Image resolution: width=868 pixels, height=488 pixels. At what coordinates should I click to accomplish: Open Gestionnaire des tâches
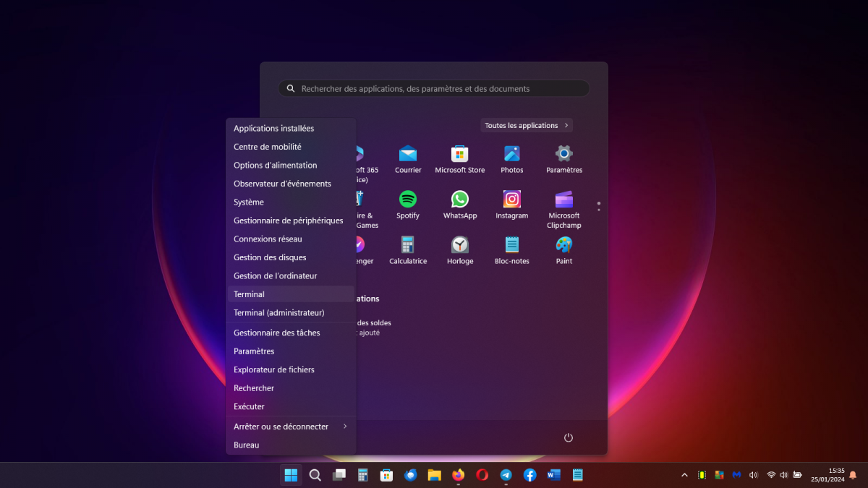point(291,333)
